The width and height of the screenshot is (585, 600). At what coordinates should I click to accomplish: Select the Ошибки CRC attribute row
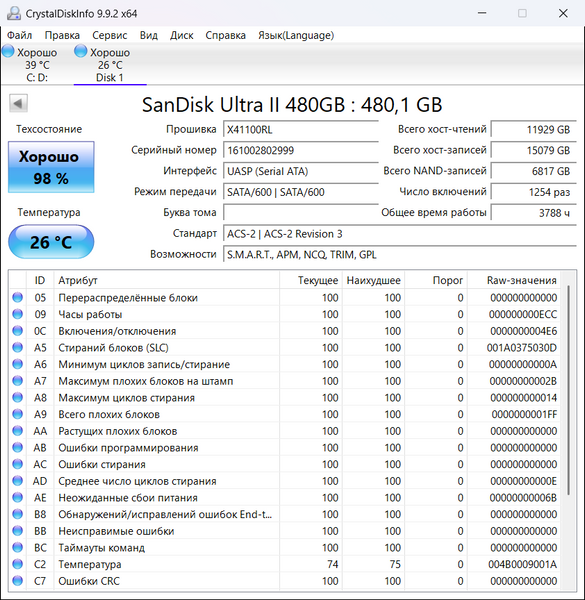click(x=285, y=581)
